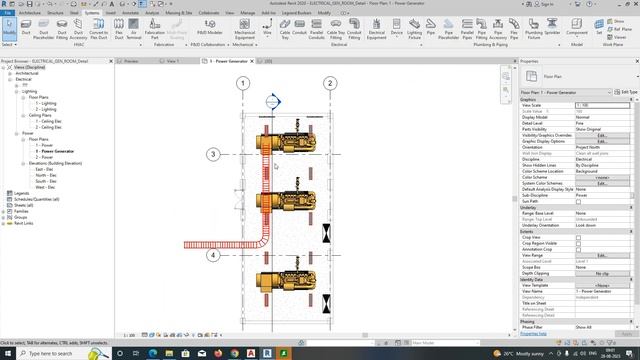
Task: Place Electrical Equipment
Action: click(x=376, y=29)
